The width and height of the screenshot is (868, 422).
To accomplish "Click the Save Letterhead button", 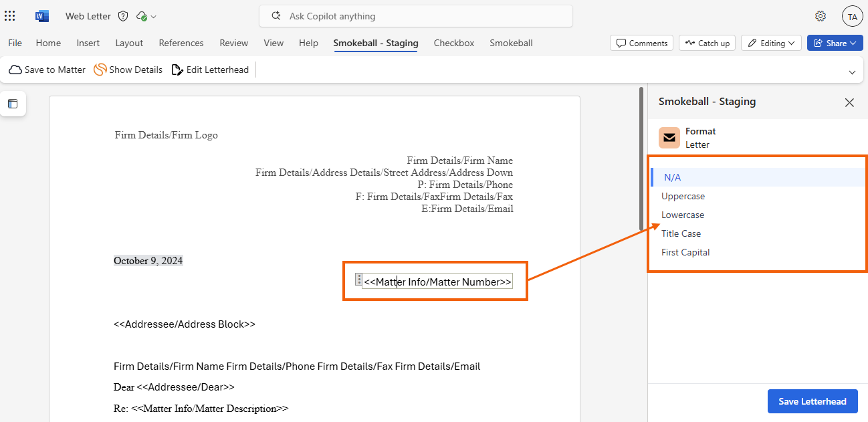I will tap(812, 401).
